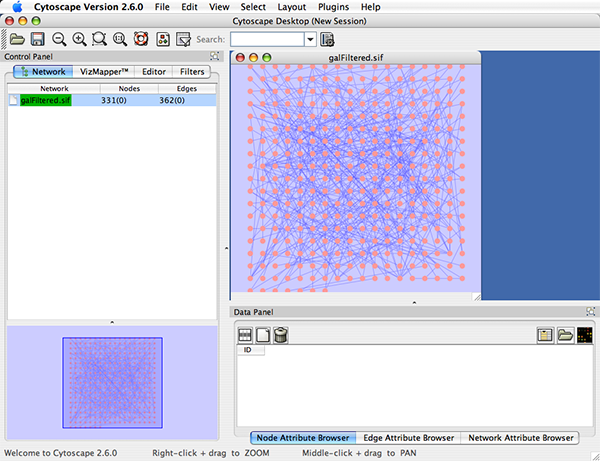Zoom in using the plus magnifier icon
The image size is (600, 461).
[79, 39]
